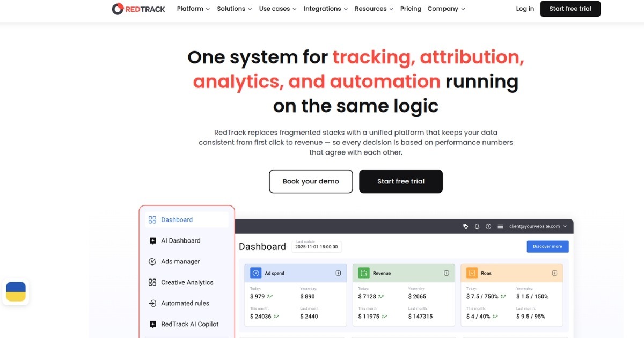This screenshot has width=644, height=338.
Task: Click trend arrow next to $ 7.5 / 750%
Action: (503, 296)
